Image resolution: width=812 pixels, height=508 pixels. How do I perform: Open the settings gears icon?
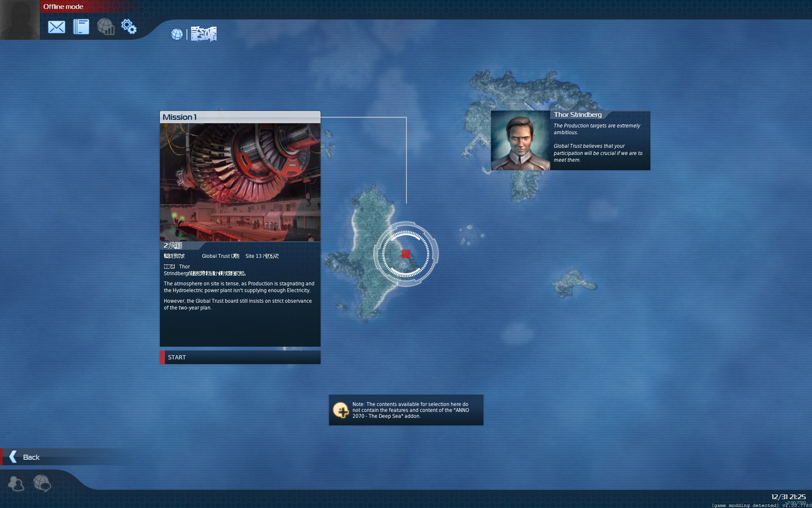point(129,26)
